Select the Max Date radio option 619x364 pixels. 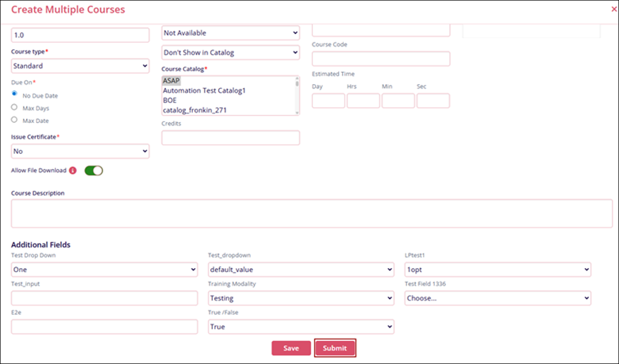[x=14, y=120]
